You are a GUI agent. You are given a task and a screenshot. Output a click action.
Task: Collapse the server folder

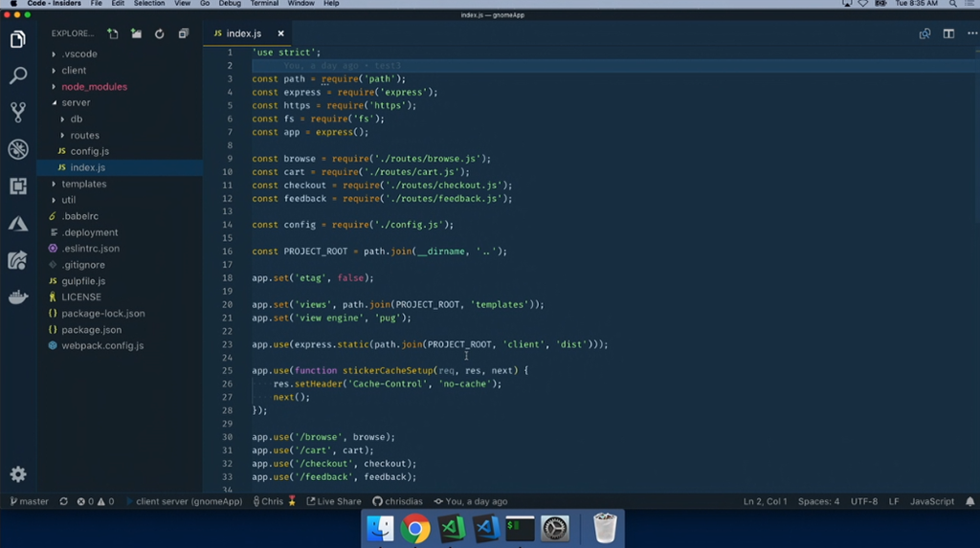[x=76, y=102]
